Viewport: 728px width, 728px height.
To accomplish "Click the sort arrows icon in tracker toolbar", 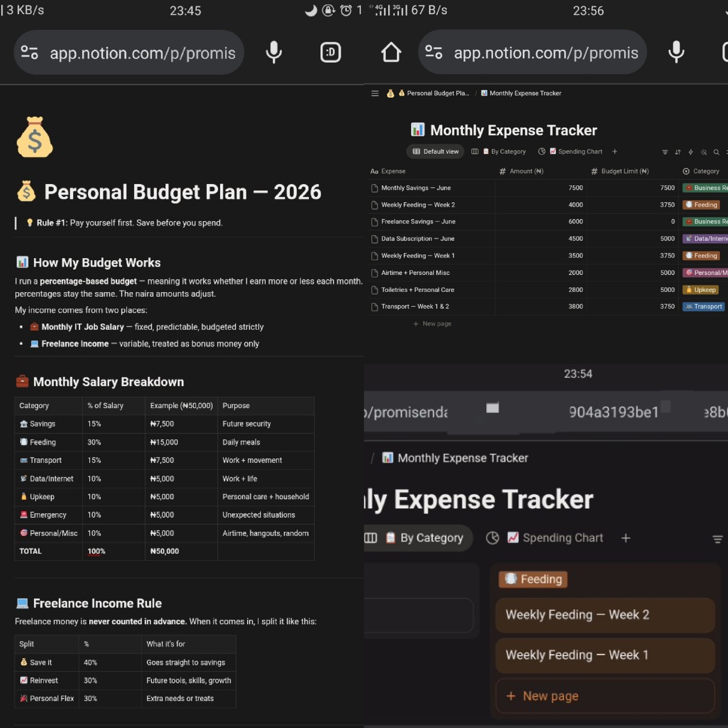I will point(678,152).
